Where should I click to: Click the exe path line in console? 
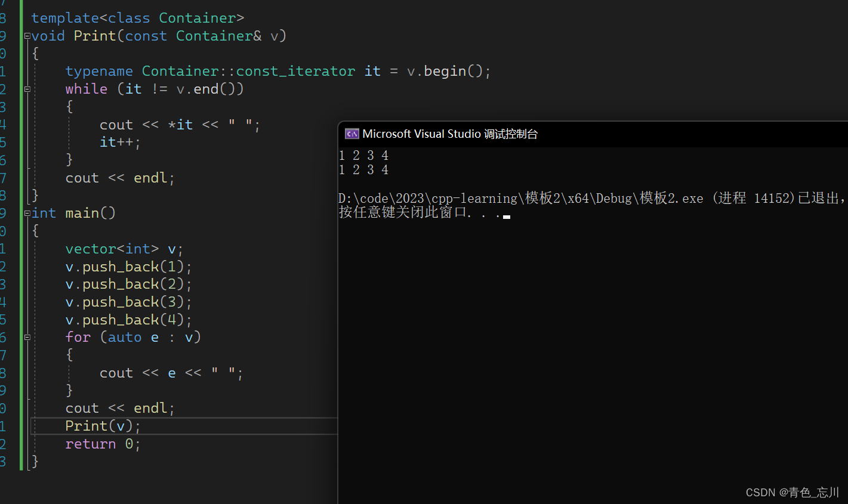(x=592, y=198)
